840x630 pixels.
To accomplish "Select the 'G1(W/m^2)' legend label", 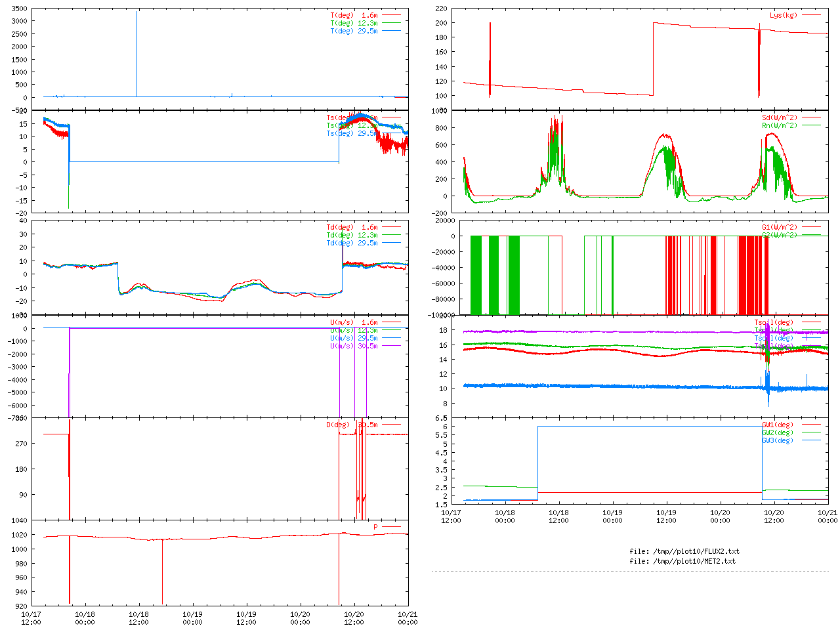I will pos(780,227).
